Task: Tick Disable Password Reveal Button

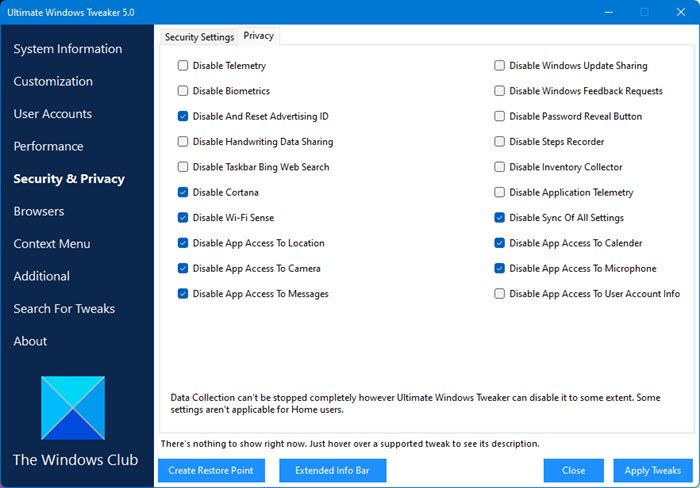Action: tap(499, 117)
